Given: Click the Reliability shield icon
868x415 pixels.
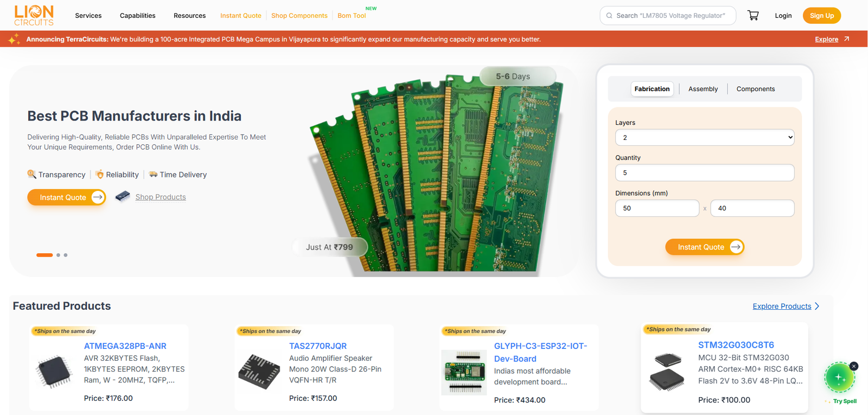Looking at the screenshot, I should pyautogui.click(x=100, y=174).
